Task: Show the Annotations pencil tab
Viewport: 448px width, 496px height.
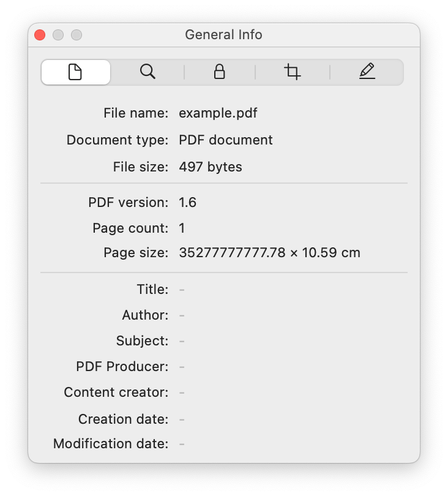Action: click(367, 72)
